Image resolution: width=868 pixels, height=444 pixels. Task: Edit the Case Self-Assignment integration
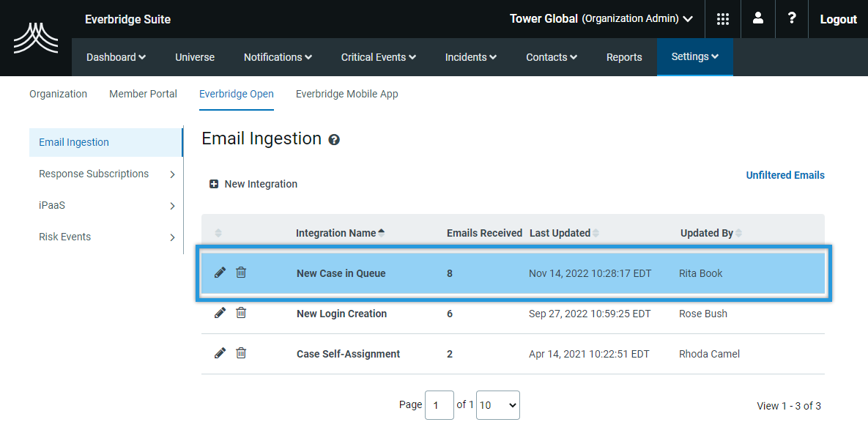220,352
